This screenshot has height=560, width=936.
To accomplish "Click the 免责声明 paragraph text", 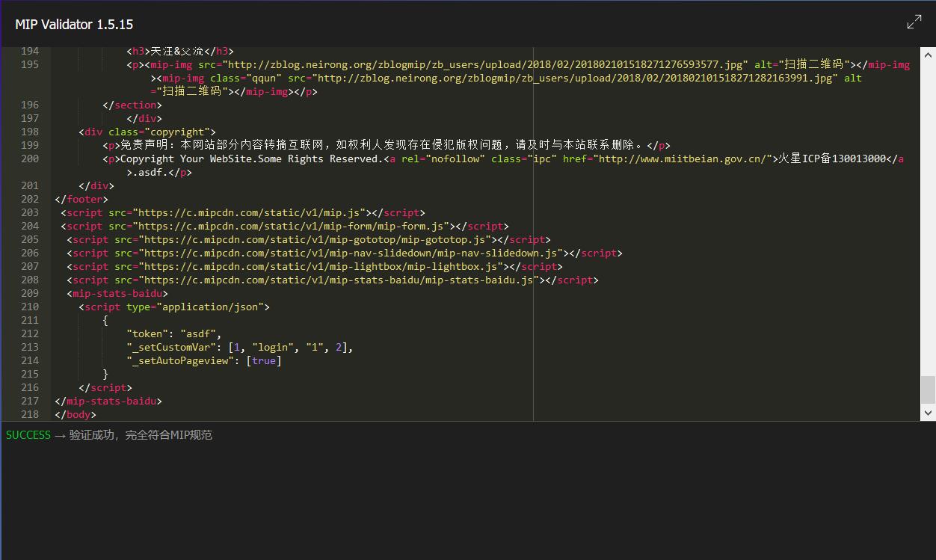I will [383, 146].
